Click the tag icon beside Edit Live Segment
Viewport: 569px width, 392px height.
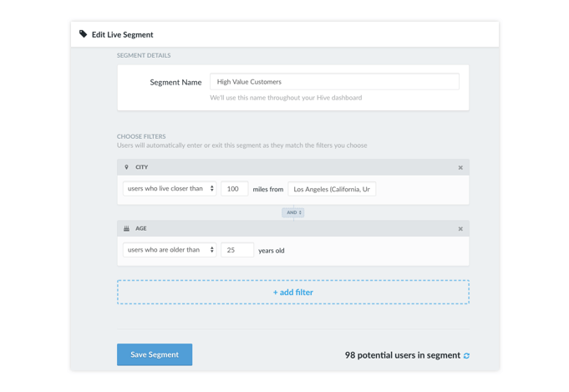pos(83,34)
